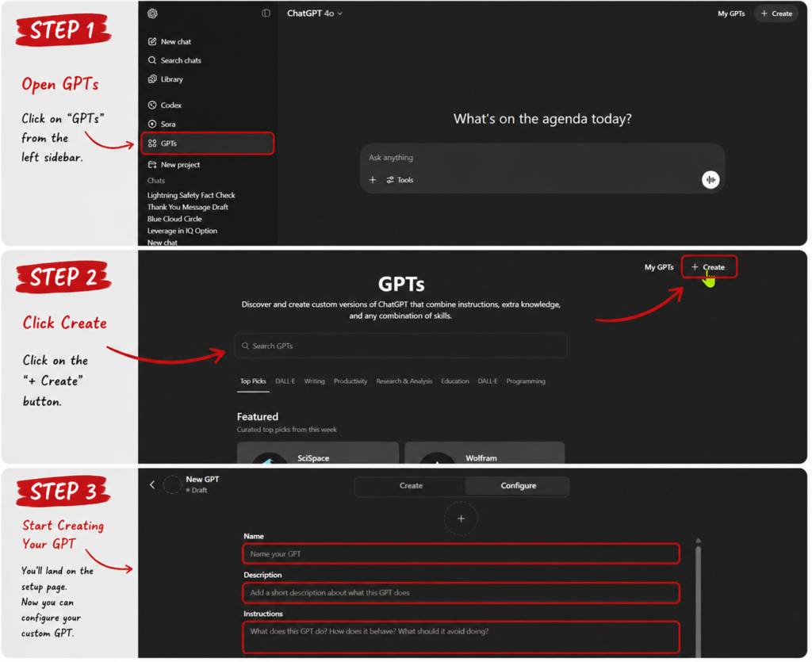Open the SciSpace featured GPT card
This screenshot has width=812, height=662.
pyautogui.click(x=318, y=453)
